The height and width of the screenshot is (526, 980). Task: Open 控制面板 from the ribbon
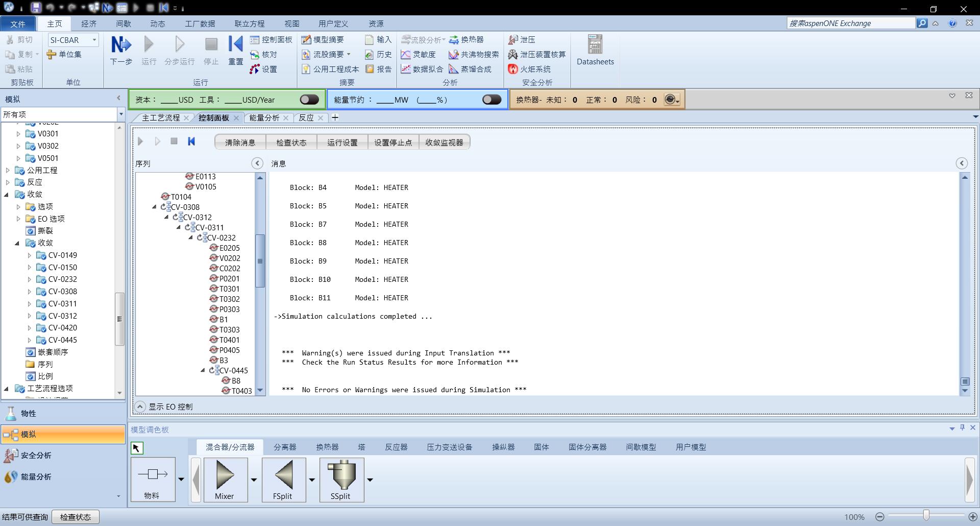(271, 40)
